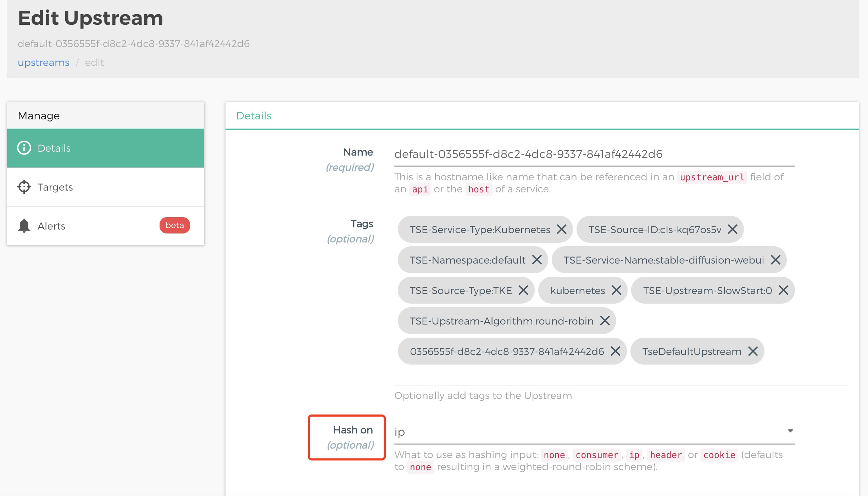Screen dimensions: 868x496
Task: Click the TSE-Upstream-SlowStart:0 tag text
Action: click(x=707, y=291)
